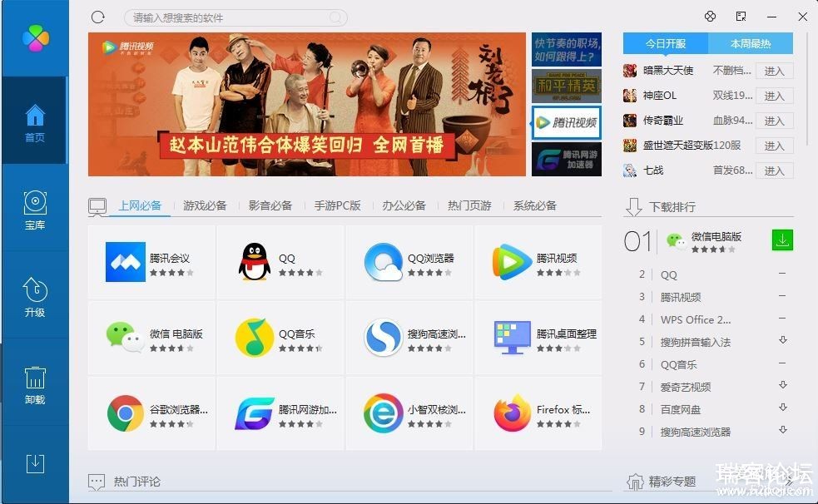
Task: Click the QQ音乐 app icon
Action: point(254,337)
